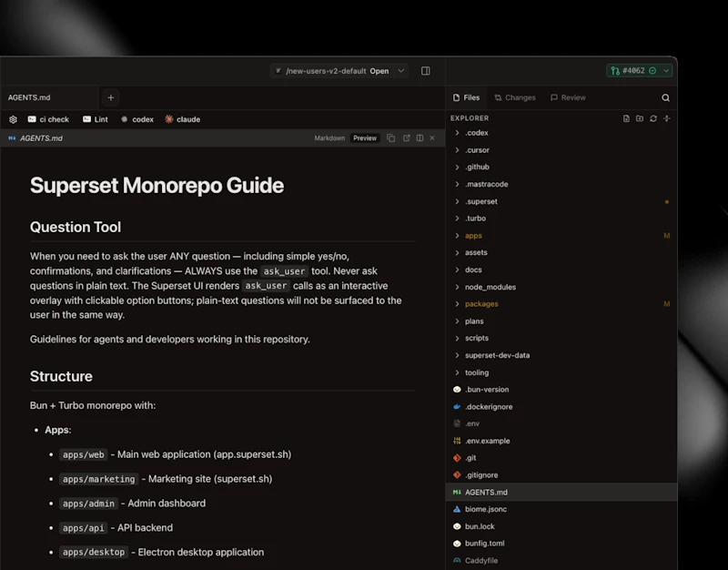728x570 pixels.
Task: Add a new tab with plus button
Action: [x=110, y=97]
